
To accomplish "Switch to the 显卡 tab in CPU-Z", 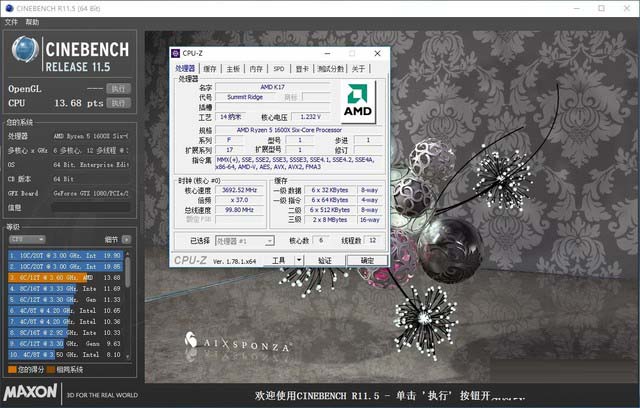I will (302, 69).
